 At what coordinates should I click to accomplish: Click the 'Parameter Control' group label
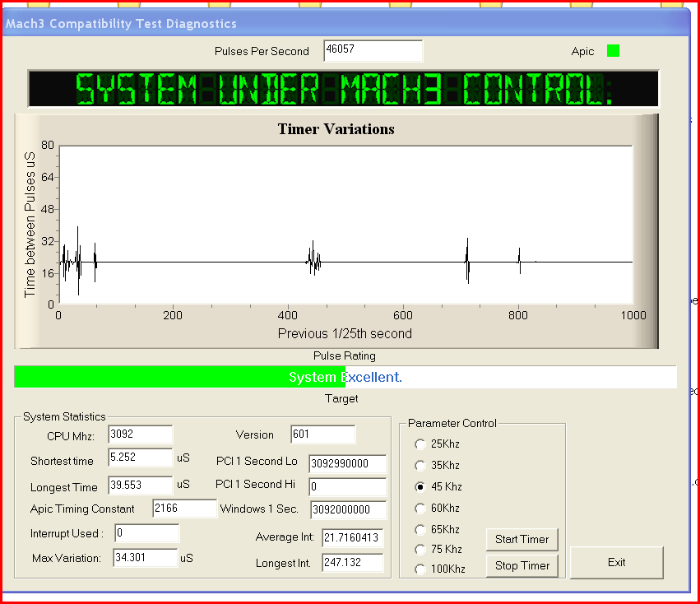click(452, 424)
